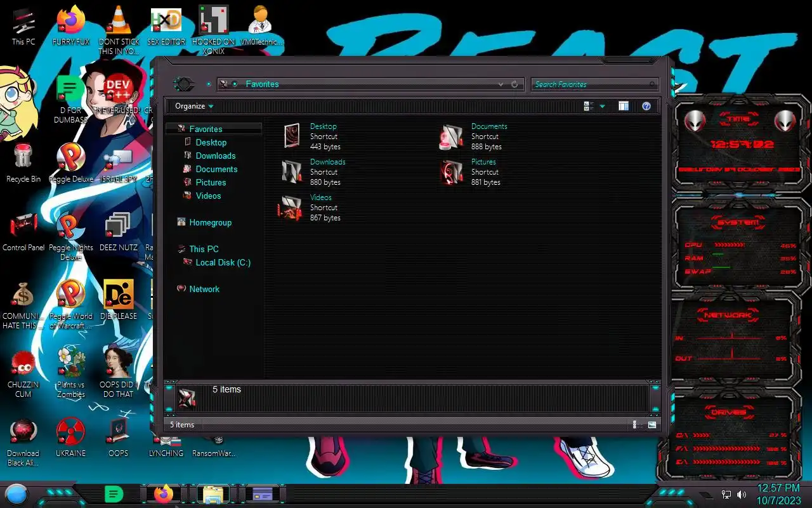Image resolution: width=812 pixels, height=508 pixels.
Task: Open the Pictures shortcut in file list
Action: pos(470,172)
